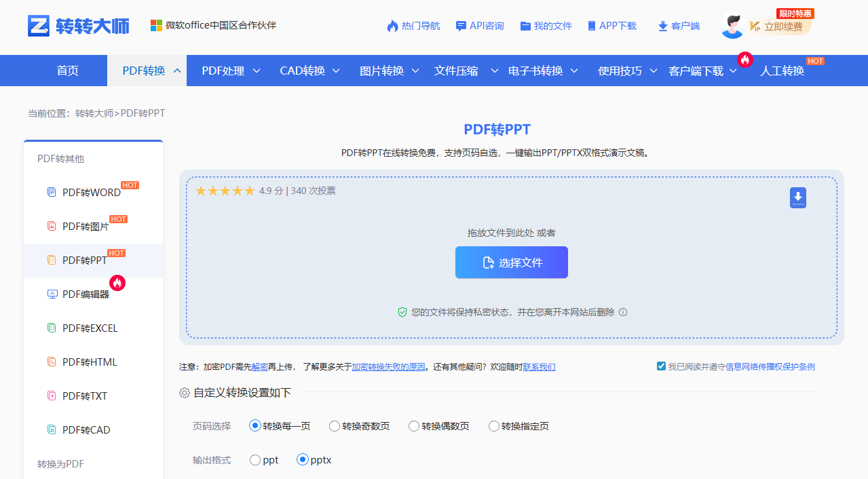Click the blue download icon beside the rating
Screen dimensions: 868x479
pyautogui.click(x=797, y=197)
